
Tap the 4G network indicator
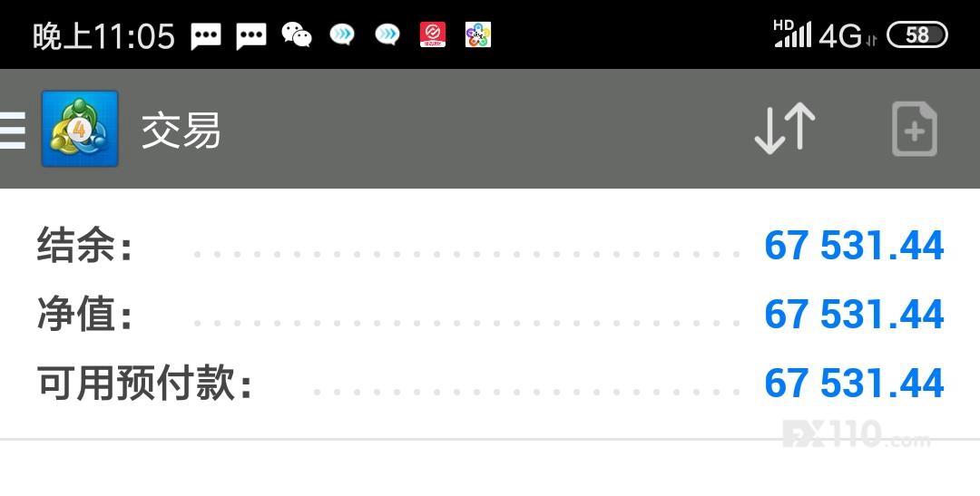[841, 36]
